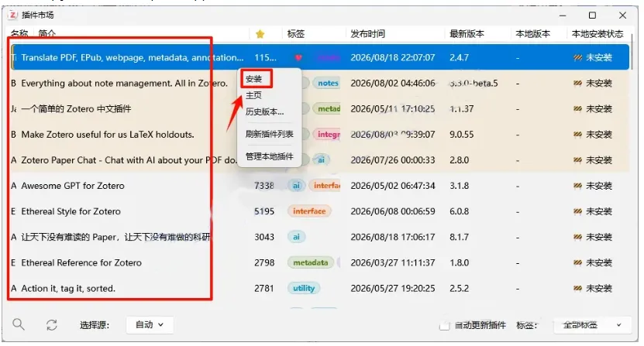Sort by the 标签 column header
This screenshot has width=644, height=346.
pos(296,33)
